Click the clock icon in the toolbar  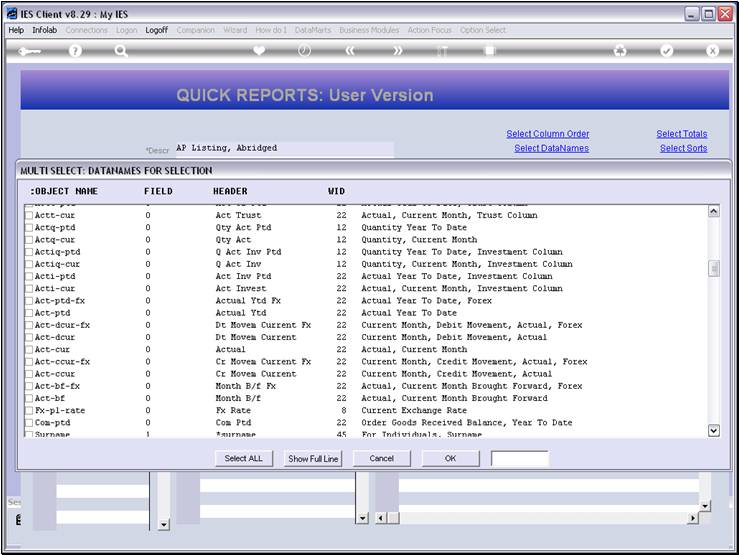tap(304, 50)
